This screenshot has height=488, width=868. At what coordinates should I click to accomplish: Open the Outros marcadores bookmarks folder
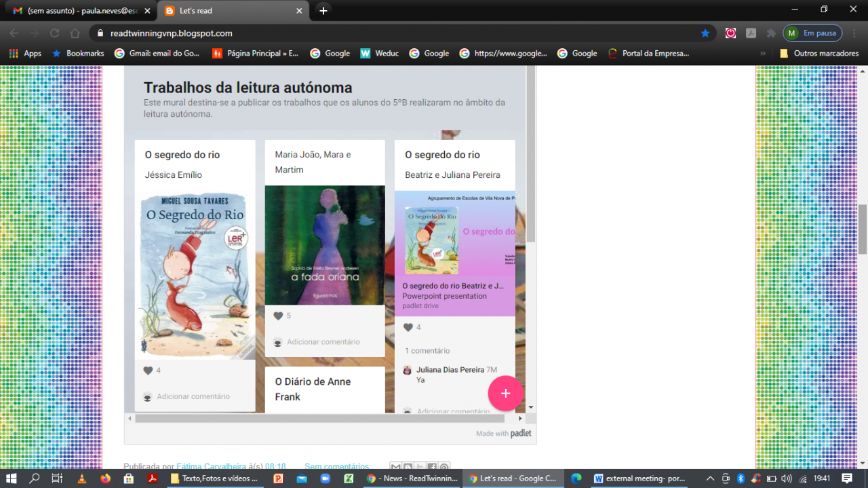coord(819,53)
